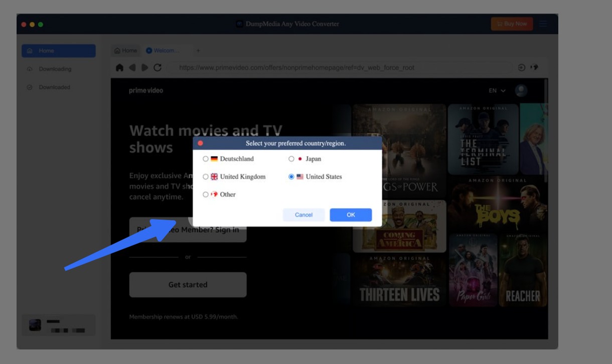This screenshot has height=364, width=612.
Task: Open the Thirteen Lives poster
Action: 399,279
